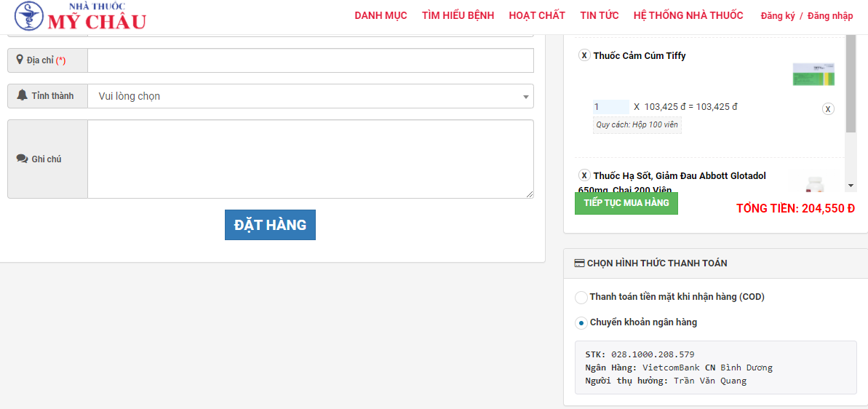Click the Đăng nhập link
868x409 pixels.
click(830, 15)
